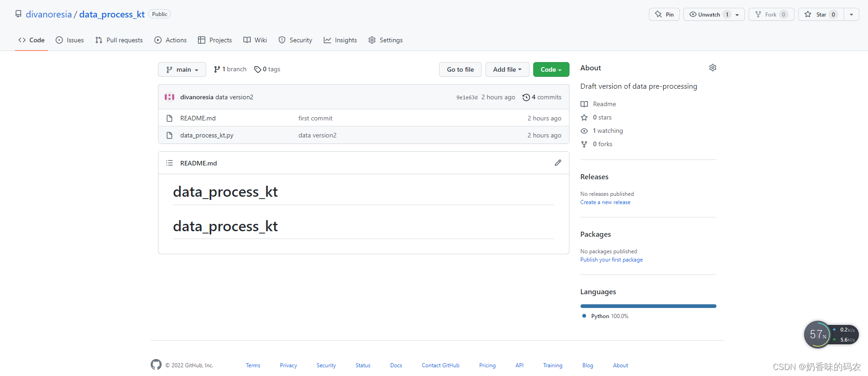
Task: Switch to the Code tab
Action: (x=31, y=40)
